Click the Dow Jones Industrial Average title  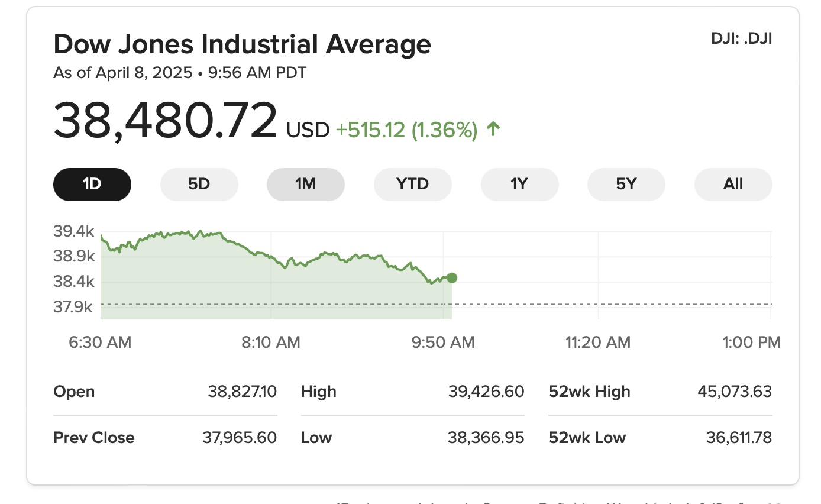242,44
